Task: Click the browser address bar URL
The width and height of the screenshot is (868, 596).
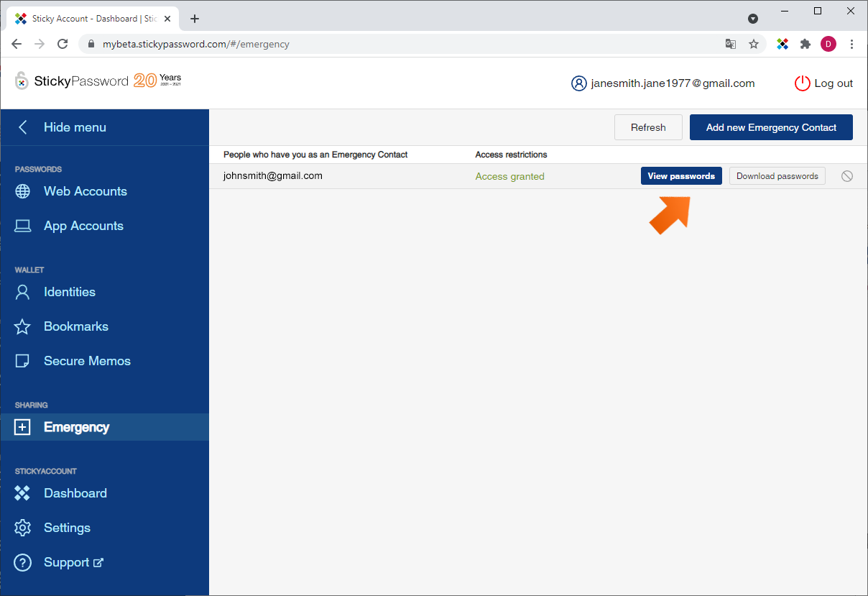Action: click(x=196, y=44)
